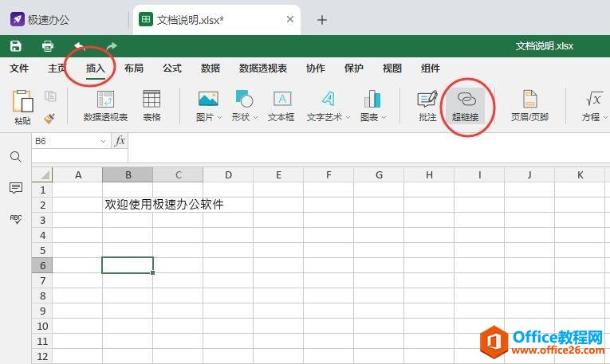The width and height of the screenshot is (610, 364).
Task: Select the Format Painter brush icon
Action: pyautogui.click(x=49, y=118)
